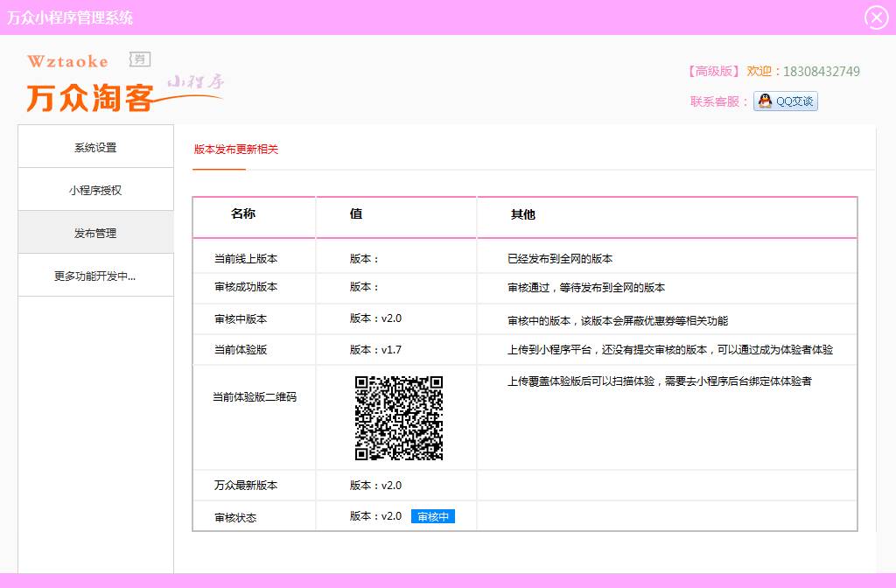The width and height of the screenshot is (896, 588).
Task: Click the 上传覆盖体验版后可以扫描体验 description
Action: [x=660, y=381]
